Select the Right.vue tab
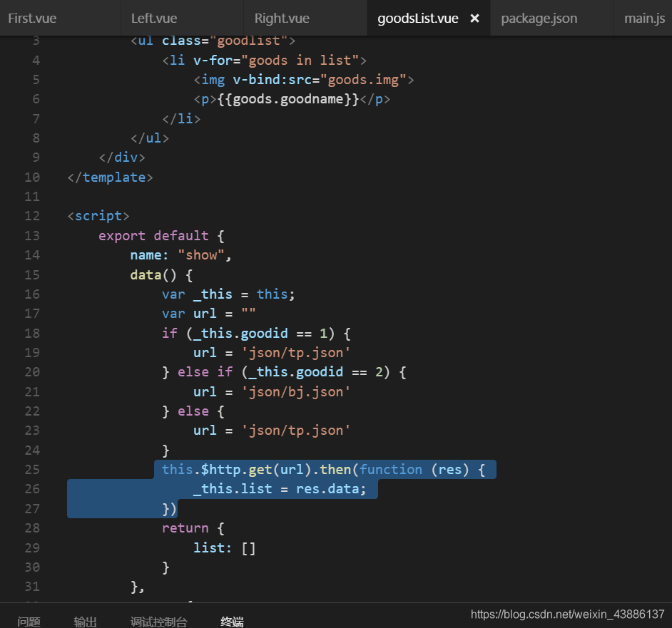The image size is (672, 628). tap(282, 19)
